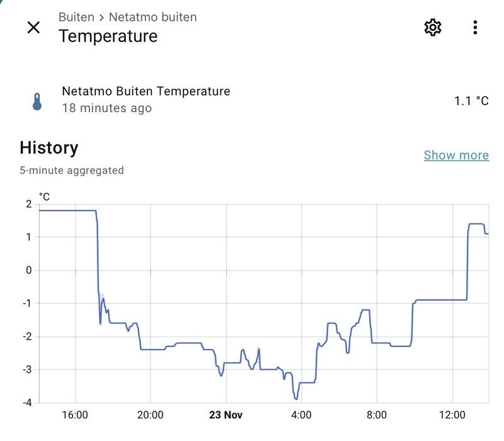Click the 18 minutes ago timestamp
This screenshot has width=504, height=441.
coord(106,108)
